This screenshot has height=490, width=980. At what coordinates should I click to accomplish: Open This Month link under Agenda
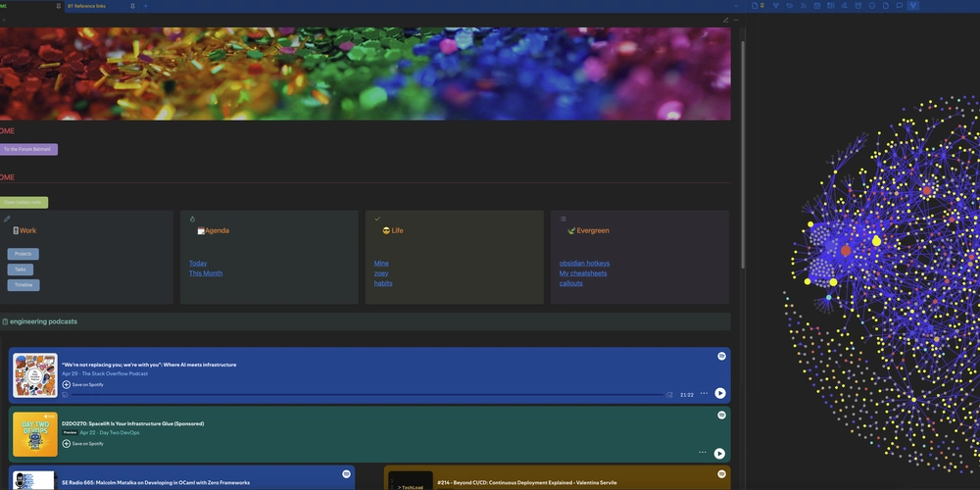coord(206,273)
